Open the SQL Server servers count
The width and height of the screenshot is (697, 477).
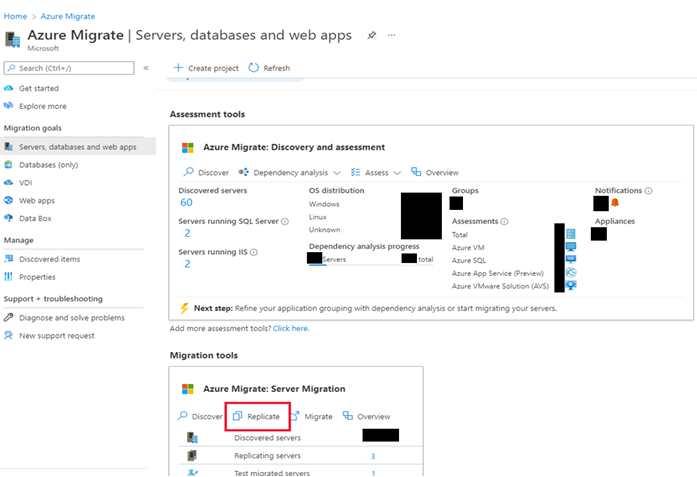pyautogui.click(x=187, y=233)
